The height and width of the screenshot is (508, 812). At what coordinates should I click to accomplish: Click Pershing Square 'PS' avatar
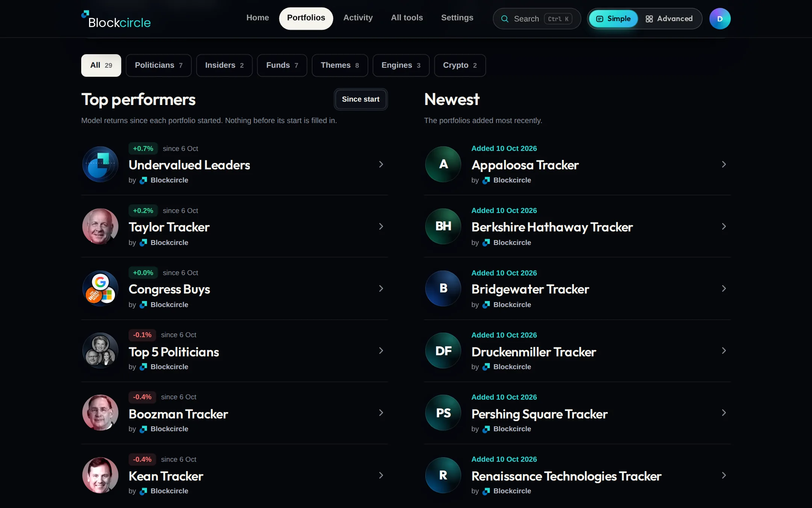tap(443, 413)
